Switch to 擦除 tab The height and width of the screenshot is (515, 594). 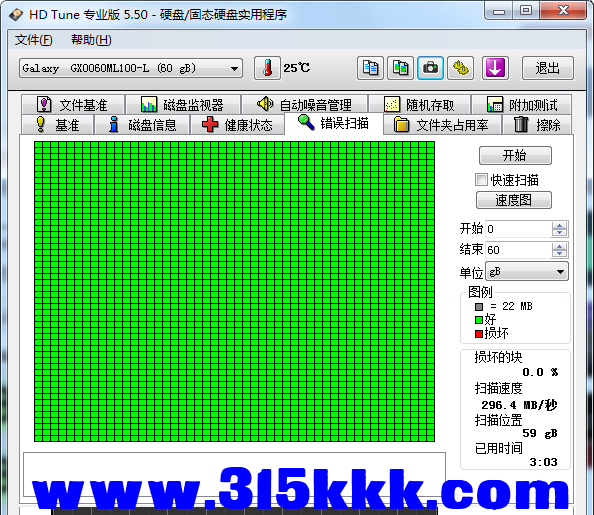537,125
